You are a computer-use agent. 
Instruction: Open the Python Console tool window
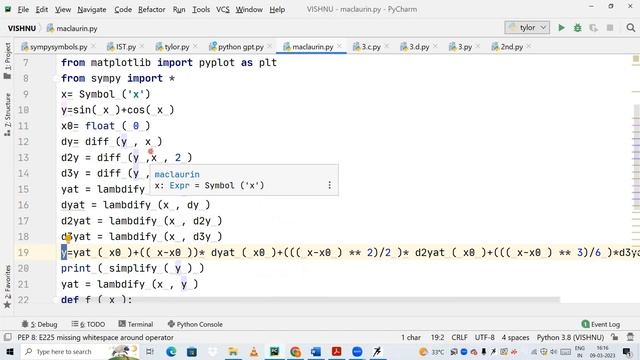(x=195, y=324)
